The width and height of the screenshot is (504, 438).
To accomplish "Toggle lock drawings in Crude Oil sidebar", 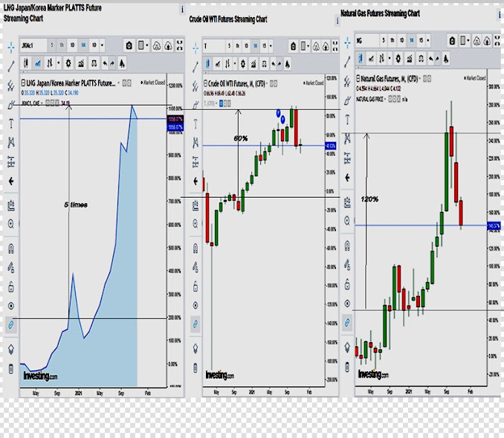I will [196, 286].
